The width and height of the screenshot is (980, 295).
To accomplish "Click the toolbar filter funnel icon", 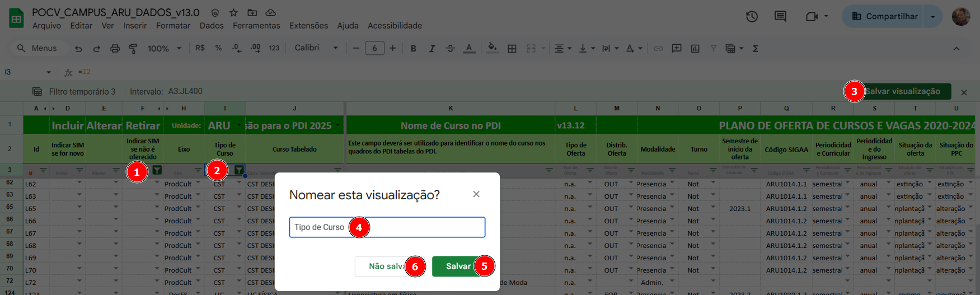I will [x=714, y=49].
